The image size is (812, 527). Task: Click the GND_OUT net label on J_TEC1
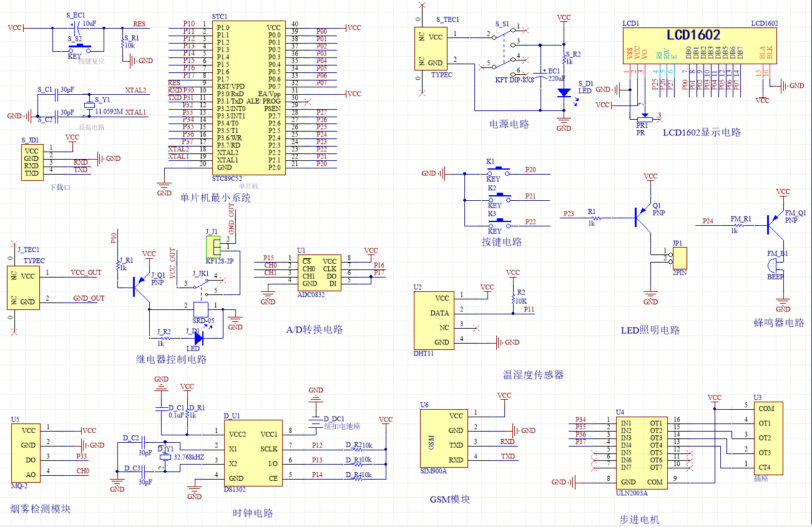pos(88,298)
